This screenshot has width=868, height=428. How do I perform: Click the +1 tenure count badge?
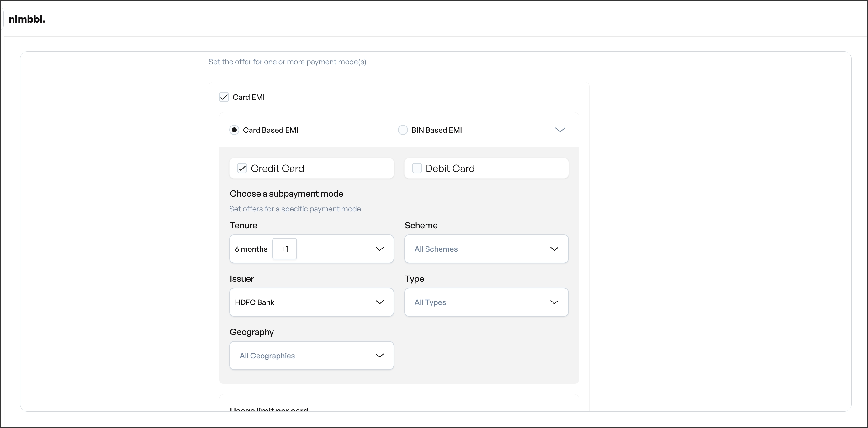284,249
